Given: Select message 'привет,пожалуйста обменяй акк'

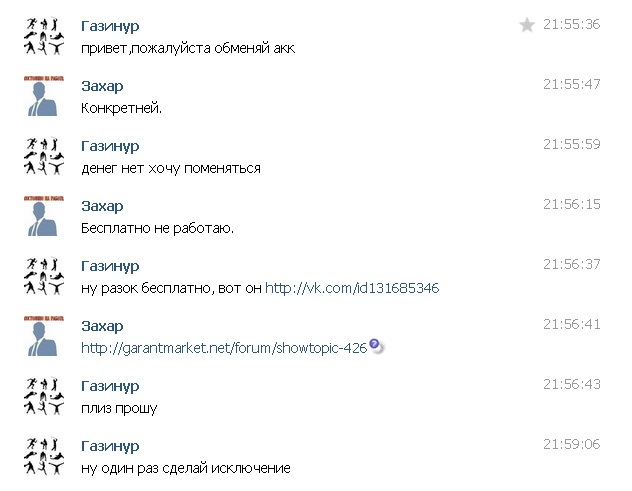Looking at the screenshot, I should [x=188, y=48].
